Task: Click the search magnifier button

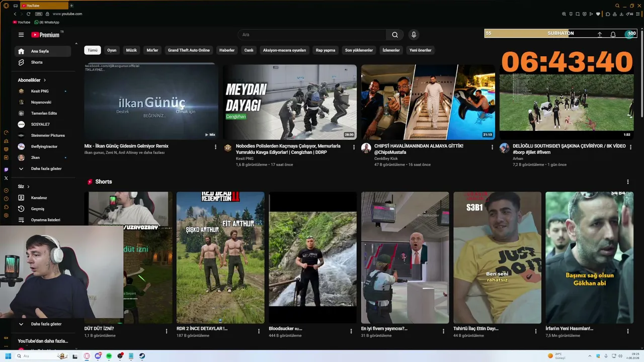Action: [x=395, y=35]
